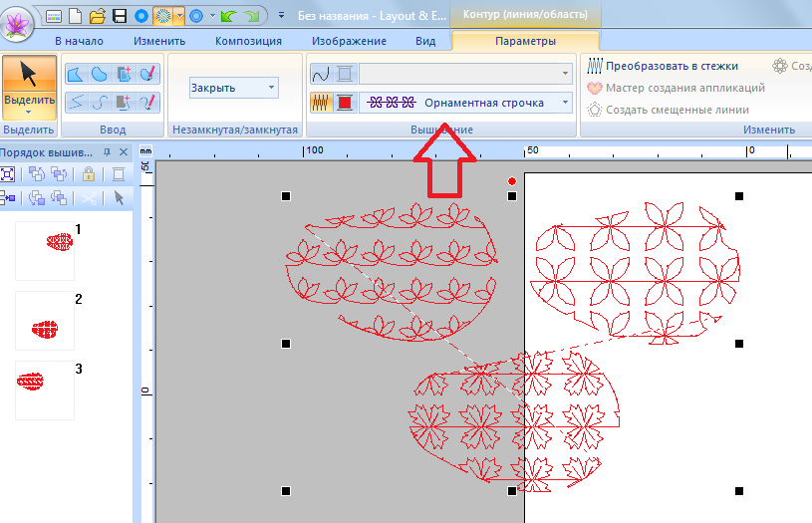Click the red region thread color spool

(345, 103)
